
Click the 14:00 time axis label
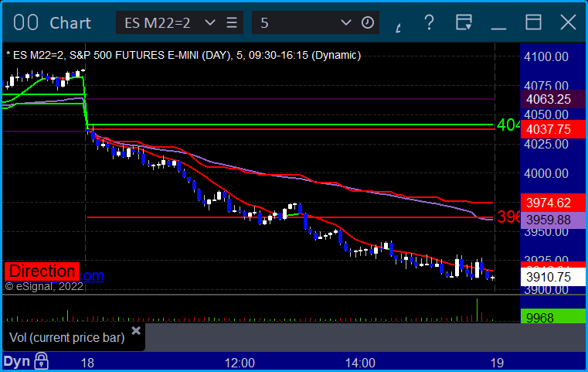point(360,363)
